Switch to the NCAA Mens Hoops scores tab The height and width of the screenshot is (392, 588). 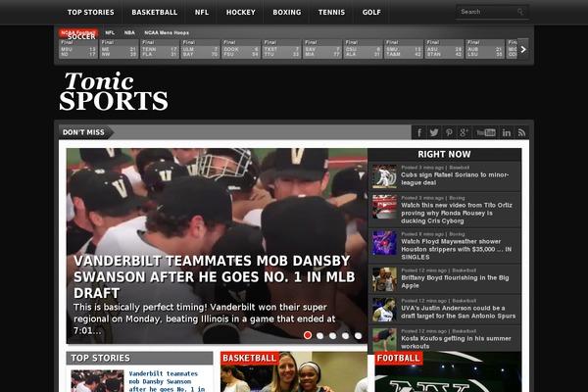click(167, 33)
